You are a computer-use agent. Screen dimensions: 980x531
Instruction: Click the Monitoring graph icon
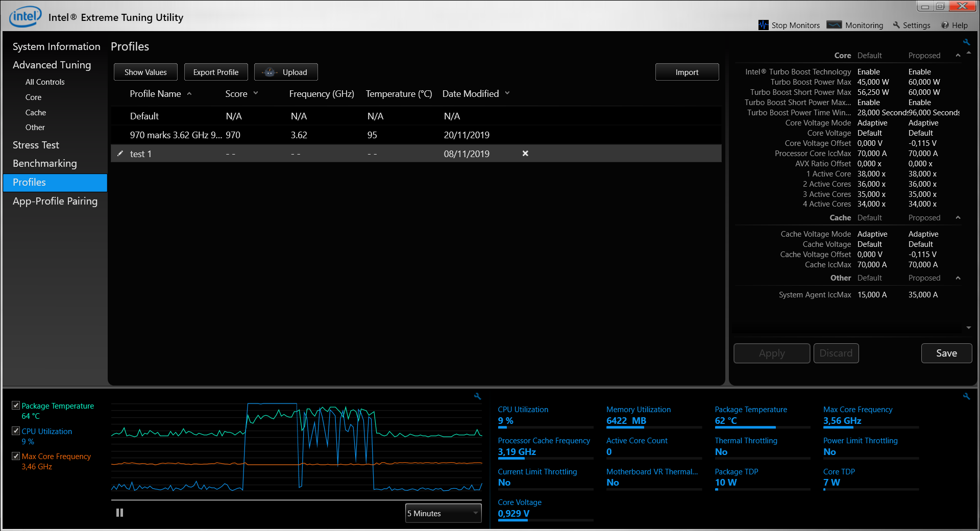point(834,25)
